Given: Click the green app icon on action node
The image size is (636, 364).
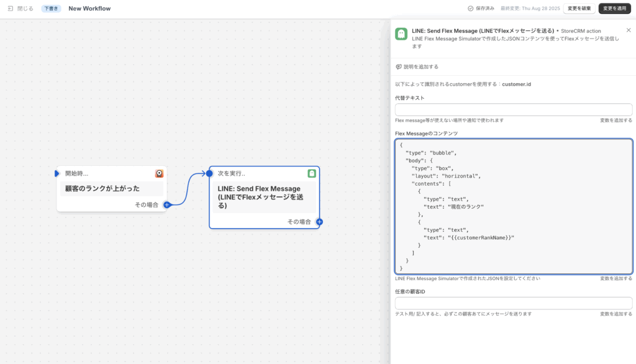Looking at the screenshot, I should [x=312, y=174].
